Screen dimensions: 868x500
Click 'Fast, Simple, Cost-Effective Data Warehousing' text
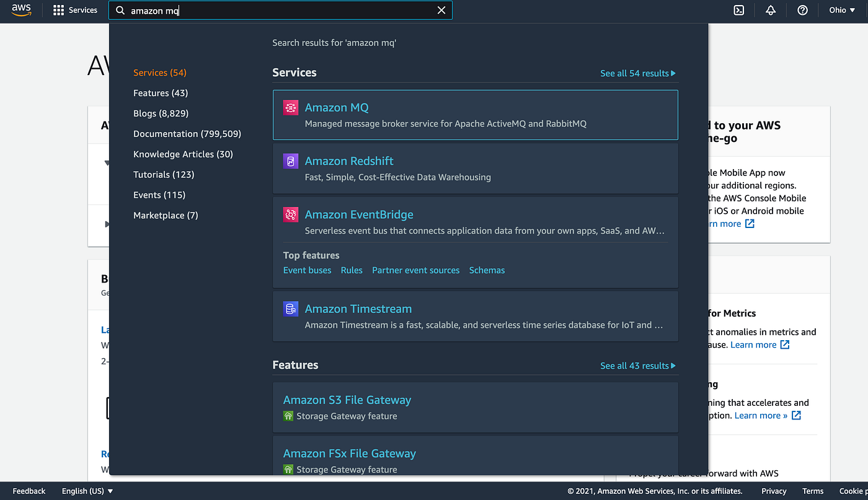[398, 177]
